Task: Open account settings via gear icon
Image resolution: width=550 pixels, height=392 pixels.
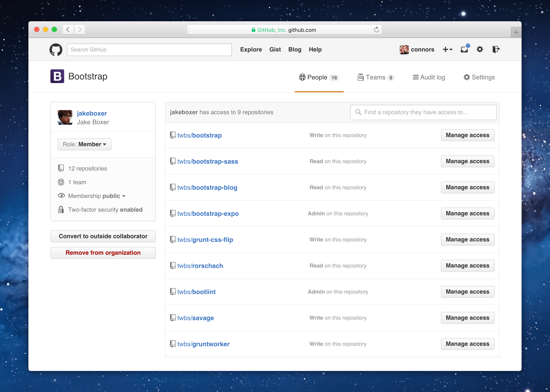Action: coord(480,49)
